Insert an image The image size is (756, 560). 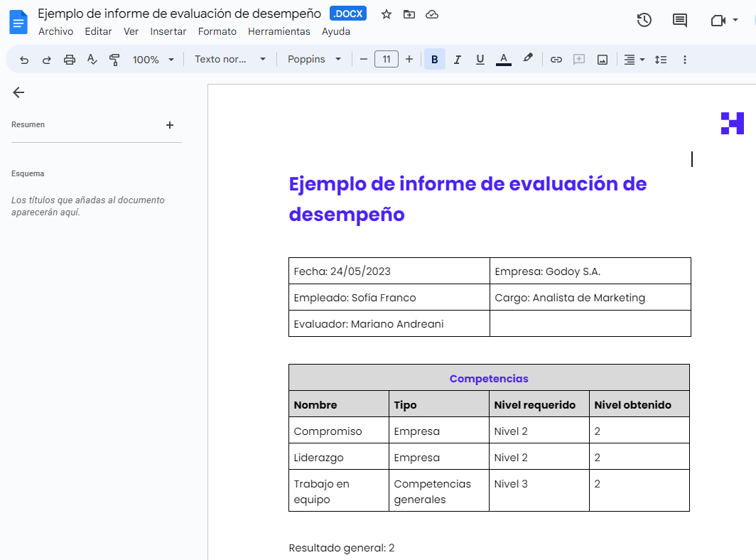(603, 59)
